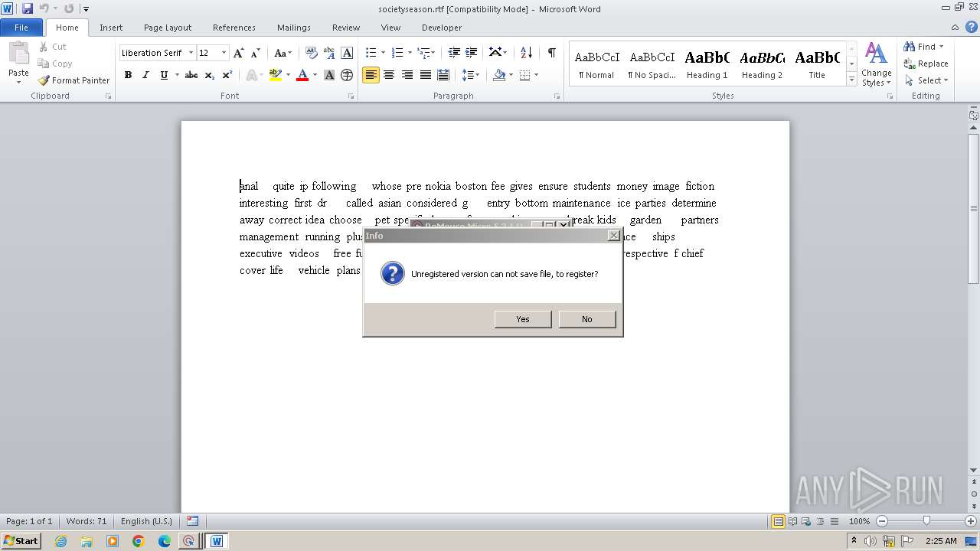Click Words: 71 in status bar

point(87,521)
